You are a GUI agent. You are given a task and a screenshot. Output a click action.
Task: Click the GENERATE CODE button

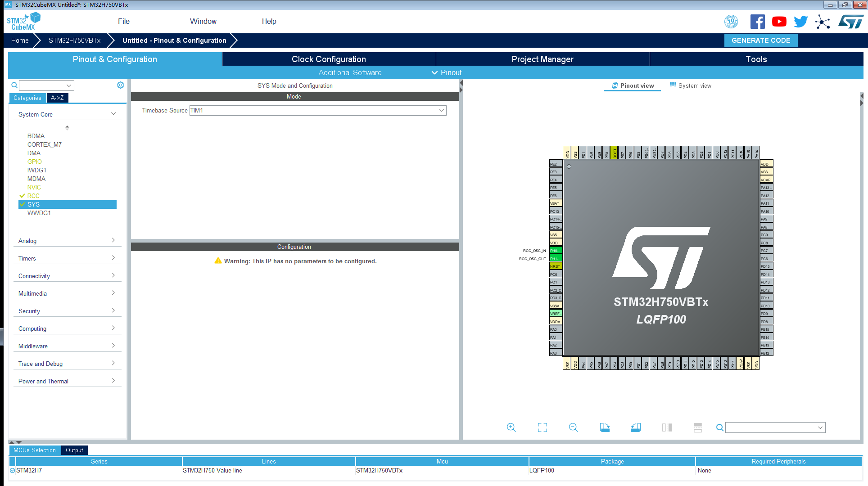(761, 40)
